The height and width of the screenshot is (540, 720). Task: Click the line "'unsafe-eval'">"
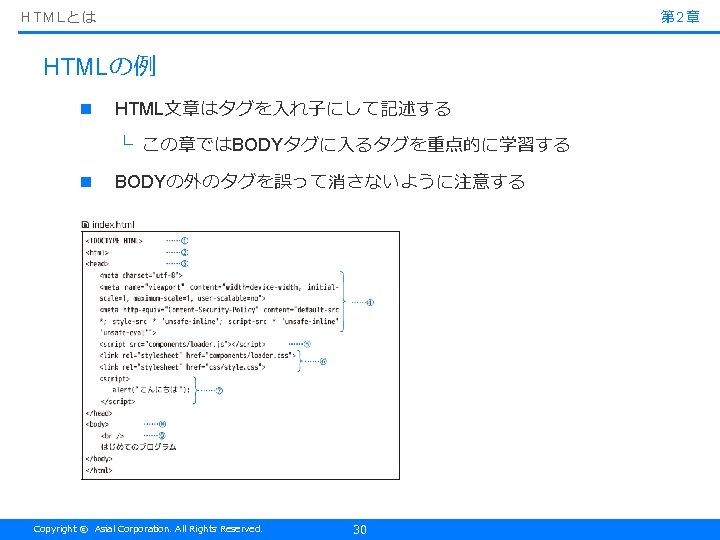pyautogui.click(x=128, y=332)
